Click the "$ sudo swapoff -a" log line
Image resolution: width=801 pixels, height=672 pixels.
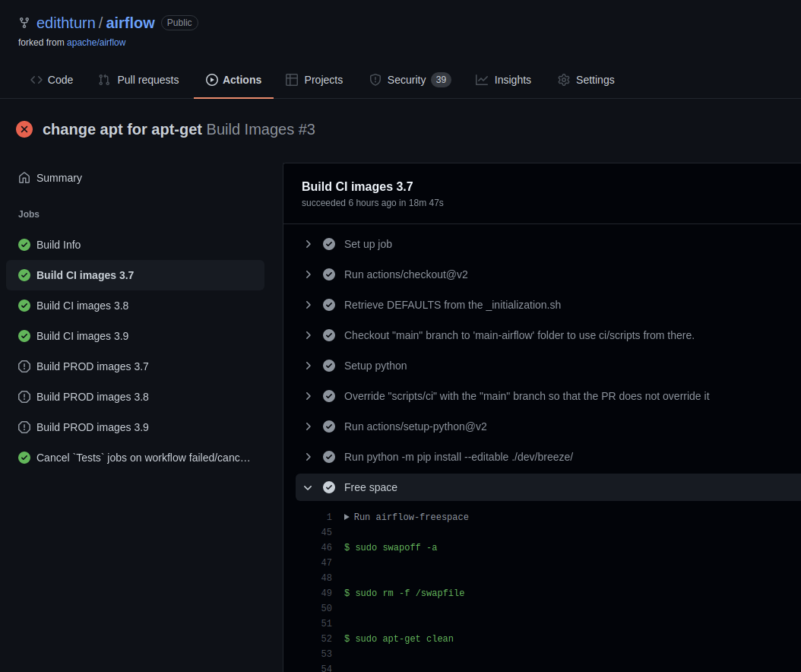pyautogui.click(x=391, y=547)
